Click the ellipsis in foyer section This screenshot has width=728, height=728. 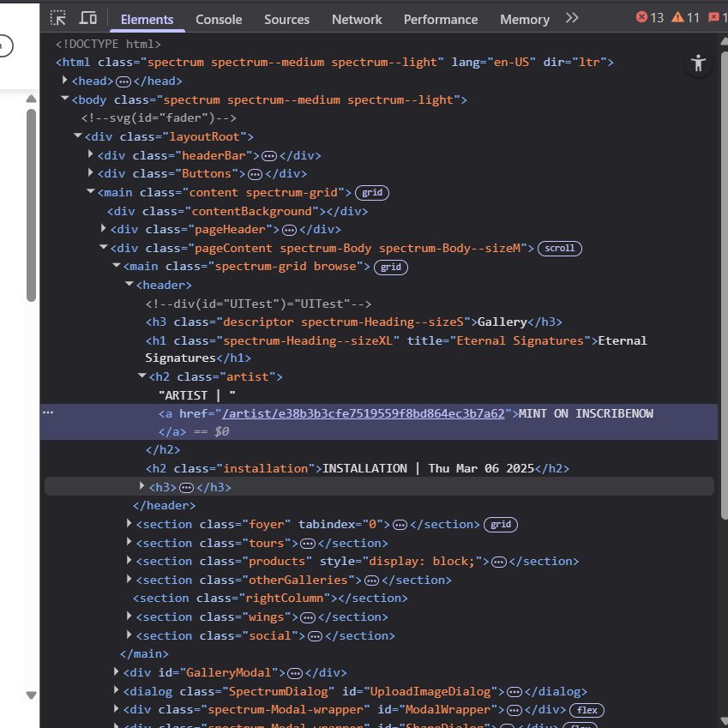[400, 525]
